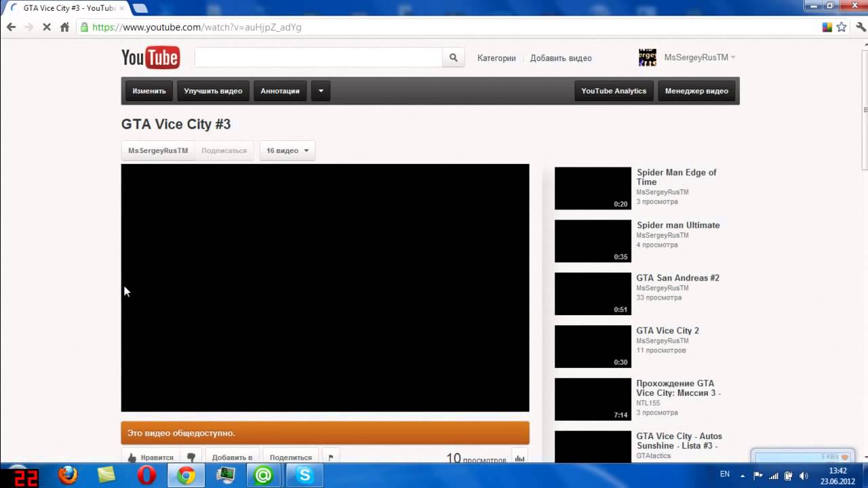Click the dislike thumbs-down icon
Viewport: 868px width, 488px height.
coord(191,457)
